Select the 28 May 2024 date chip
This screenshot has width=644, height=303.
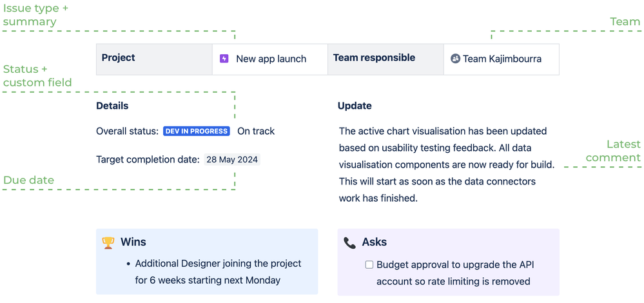pyautogui.click(x=232, y=160)
